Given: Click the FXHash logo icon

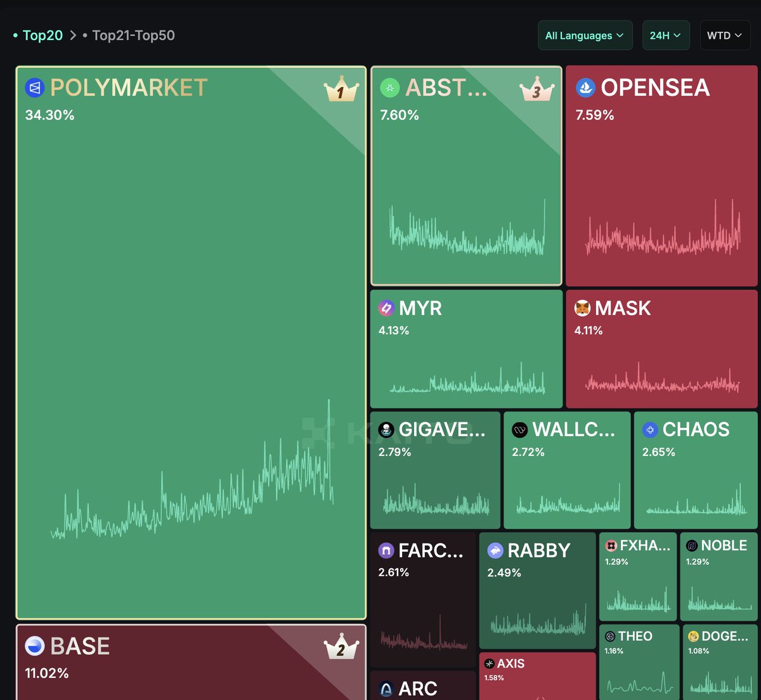Looking at the screenshot, I should (x=611, y=546).
